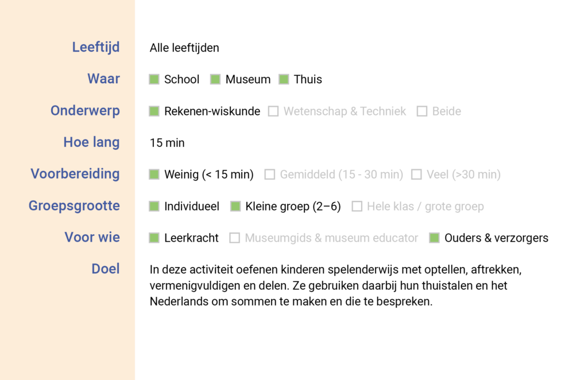Select the Beide checkbox
This screenshot has width=588, height=380.
pyautogui.click(x=422, y=111)
